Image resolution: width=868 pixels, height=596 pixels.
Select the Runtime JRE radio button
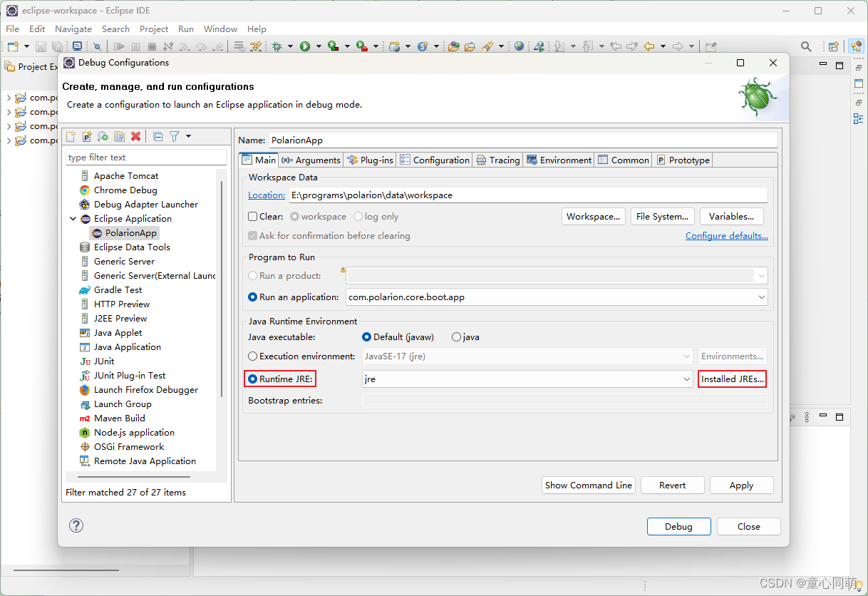coord(252,379)
